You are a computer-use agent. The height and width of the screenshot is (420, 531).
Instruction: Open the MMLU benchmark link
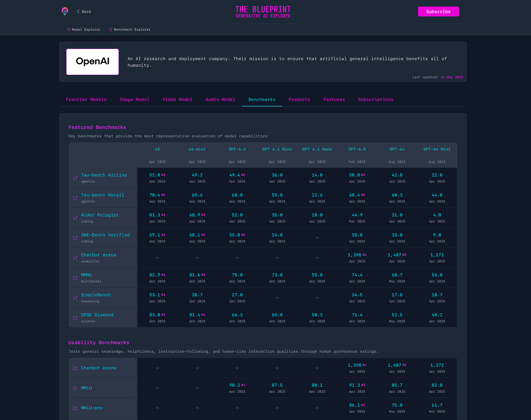click(x=86, y=388)
